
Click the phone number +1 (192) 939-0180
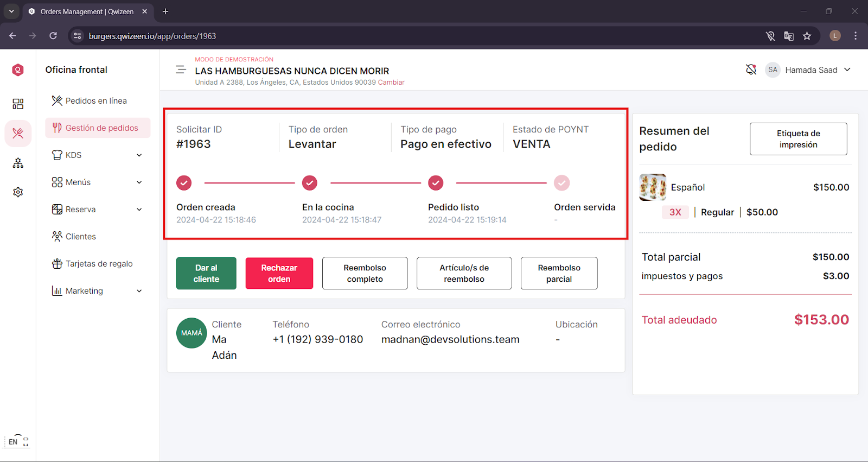pos(318,339)
